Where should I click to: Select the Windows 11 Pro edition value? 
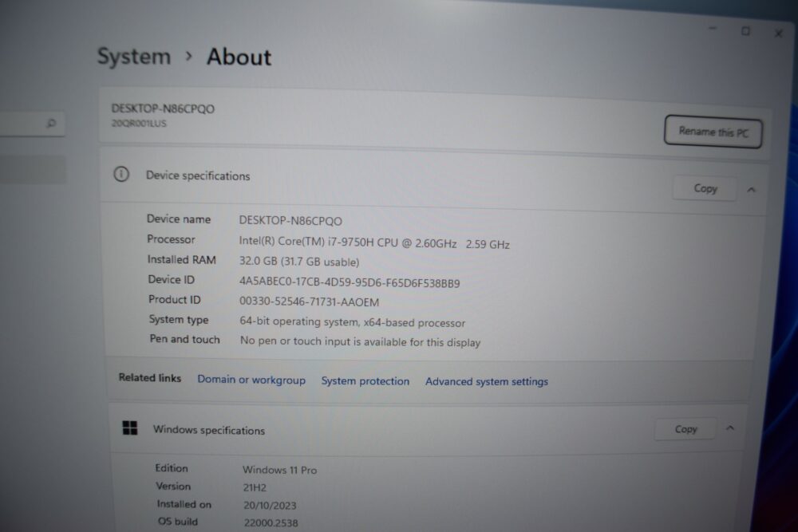pyautogui.click(x=279, y=470)
